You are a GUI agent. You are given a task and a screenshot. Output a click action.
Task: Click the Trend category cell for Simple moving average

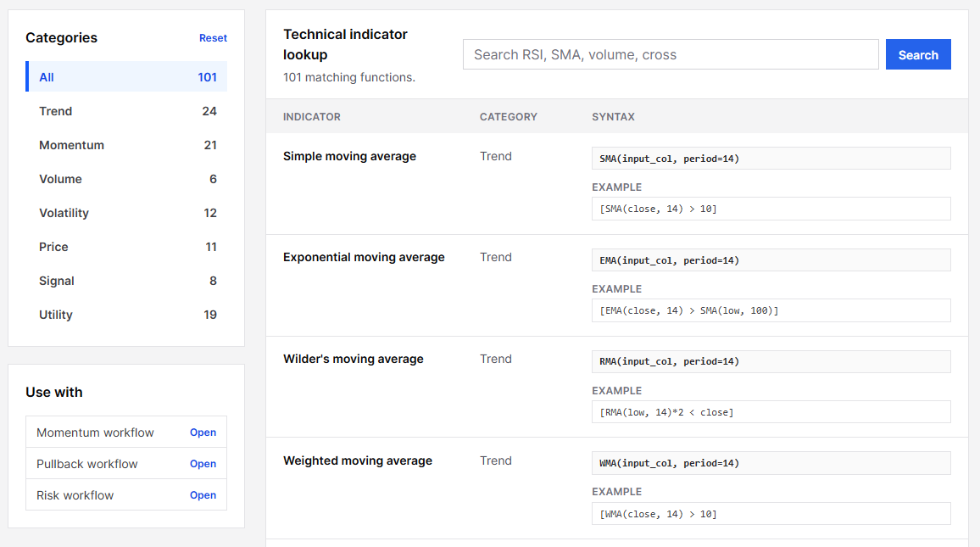click(x=496, y=156)
